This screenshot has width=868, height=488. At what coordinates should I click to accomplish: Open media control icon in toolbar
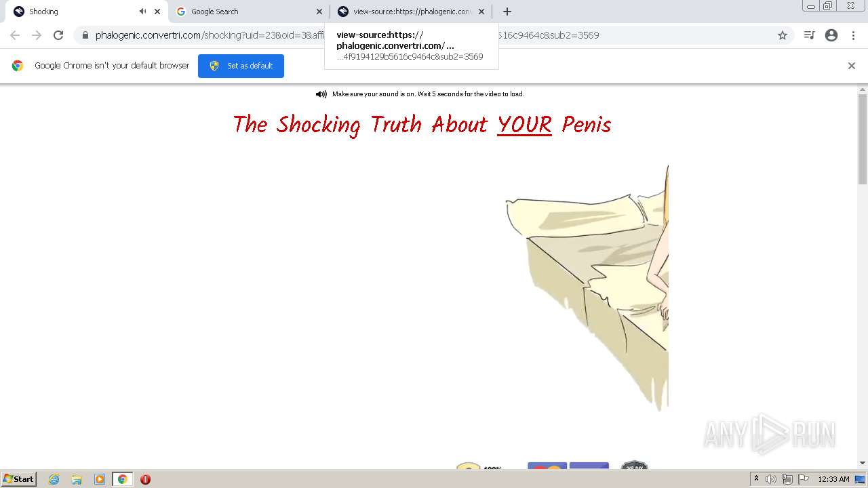809,35
